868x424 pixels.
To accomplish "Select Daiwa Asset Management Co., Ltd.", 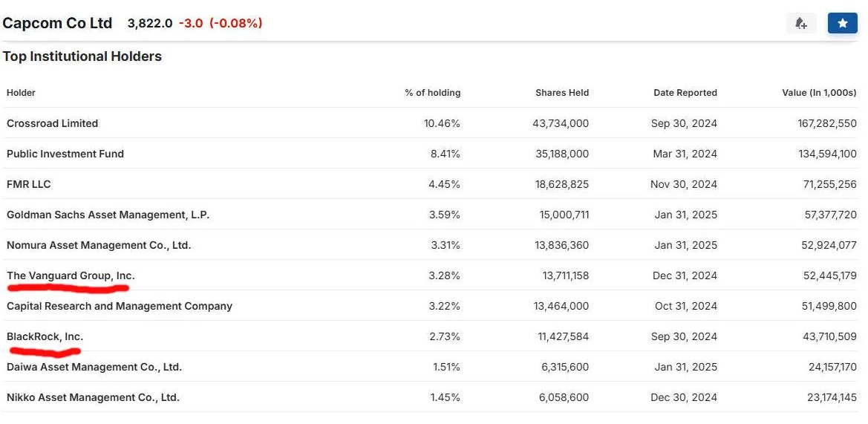I will [x=94, y=367].
